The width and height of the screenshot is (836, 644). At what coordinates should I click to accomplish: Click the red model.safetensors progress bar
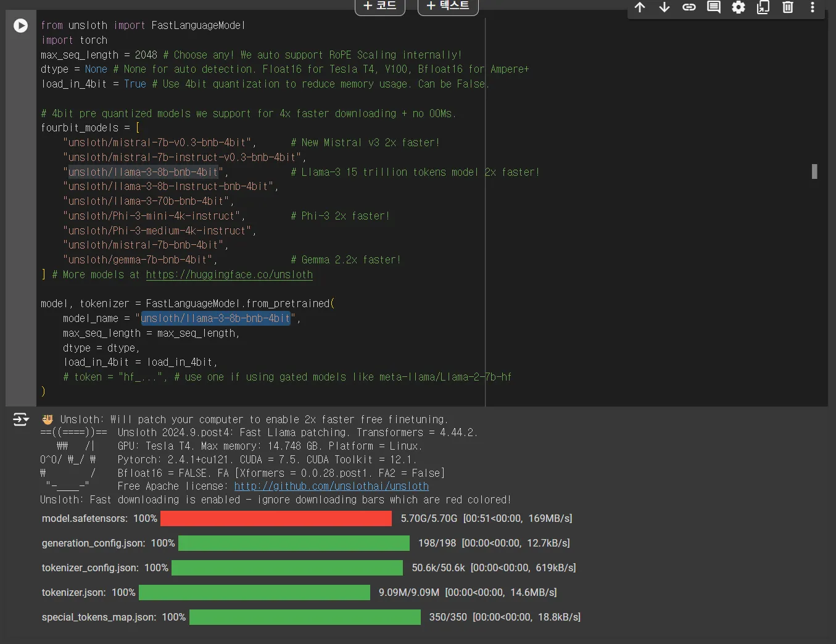click(276, 519)
